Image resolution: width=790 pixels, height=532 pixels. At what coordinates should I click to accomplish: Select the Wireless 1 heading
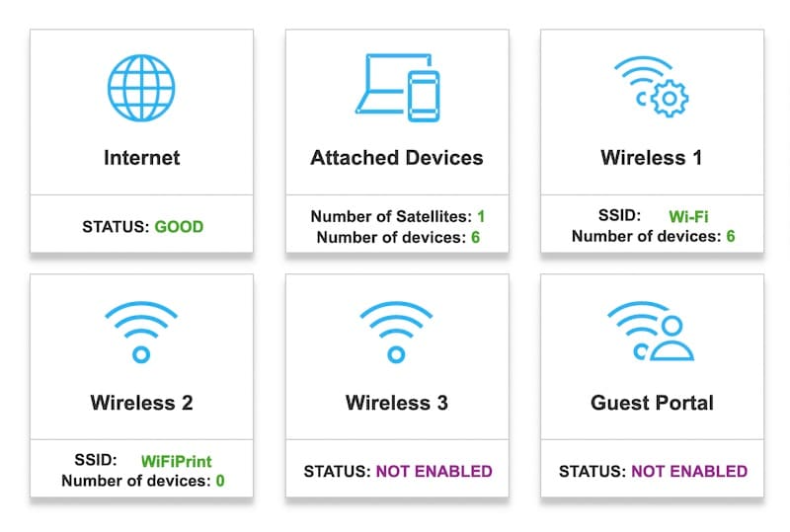pyautogui.click(x=652, y=158)
